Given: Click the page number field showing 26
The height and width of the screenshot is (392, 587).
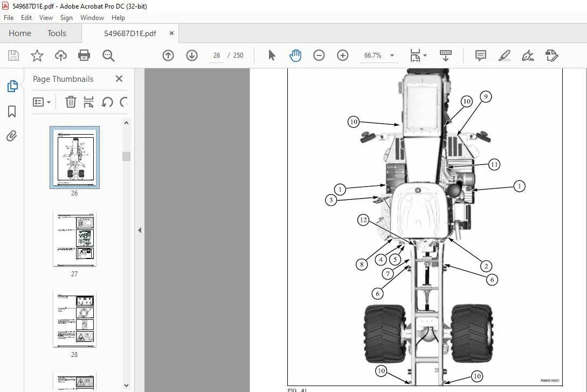Looking at the screenshot, I should pyautogui.click(x=217, y=55).
